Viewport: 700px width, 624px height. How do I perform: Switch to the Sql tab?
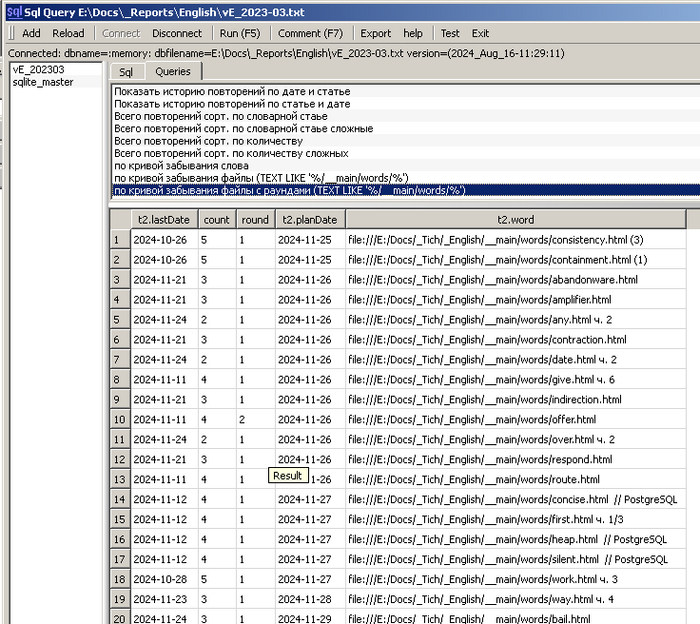pyautogui.click(x=126, y=72)
